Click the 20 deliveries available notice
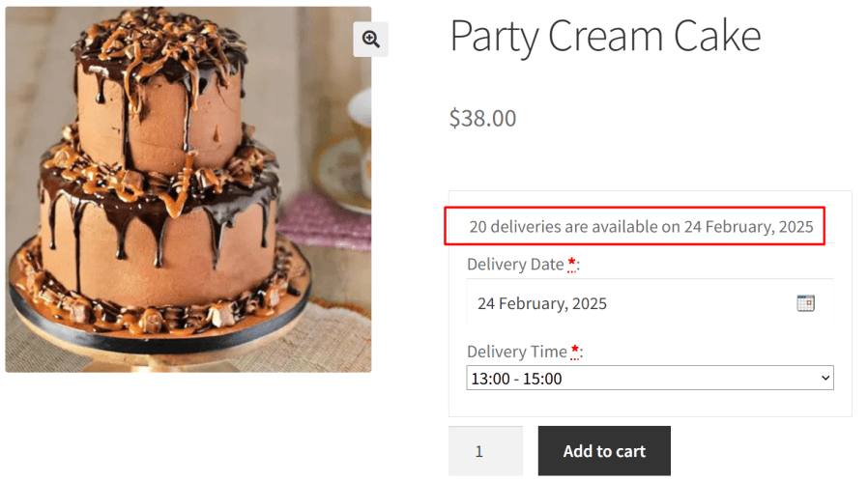This screenshot has width=868, height=481. pos(641,228)
